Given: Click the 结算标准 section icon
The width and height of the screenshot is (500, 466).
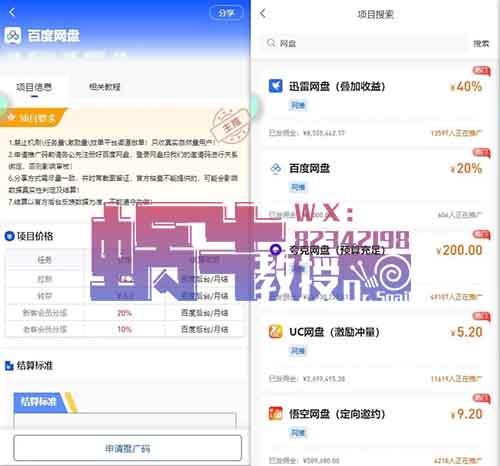Looking at the screenshot, I should tap(9, 366).
